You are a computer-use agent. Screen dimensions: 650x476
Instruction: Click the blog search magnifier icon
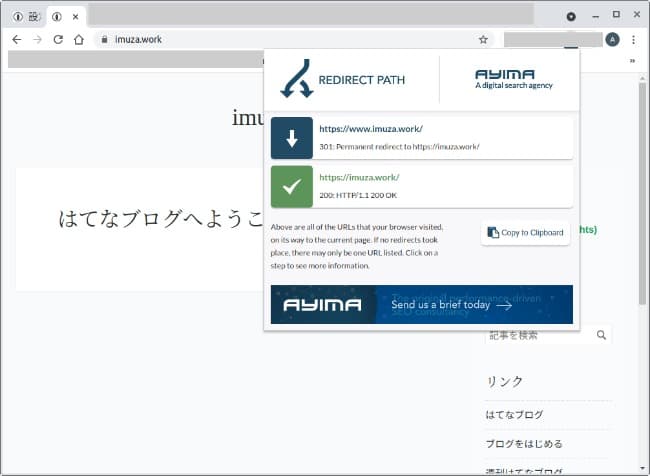[x=601, y=335]
